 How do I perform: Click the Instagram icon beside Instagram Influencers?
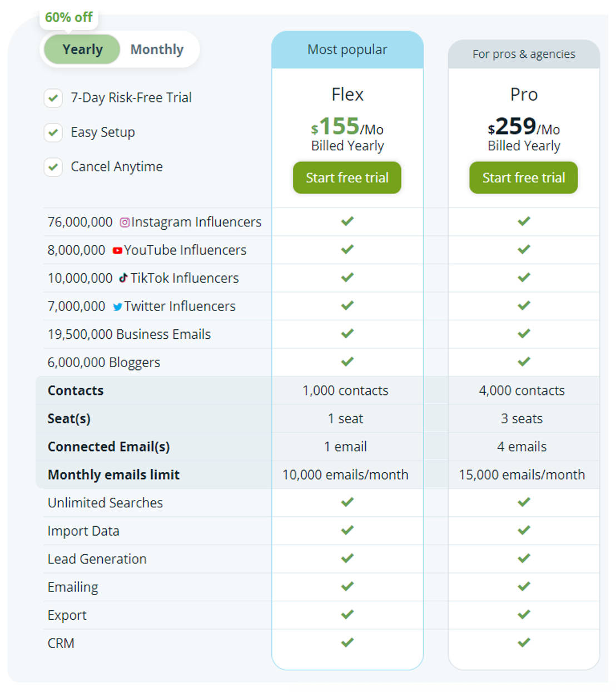click(125, 223)
